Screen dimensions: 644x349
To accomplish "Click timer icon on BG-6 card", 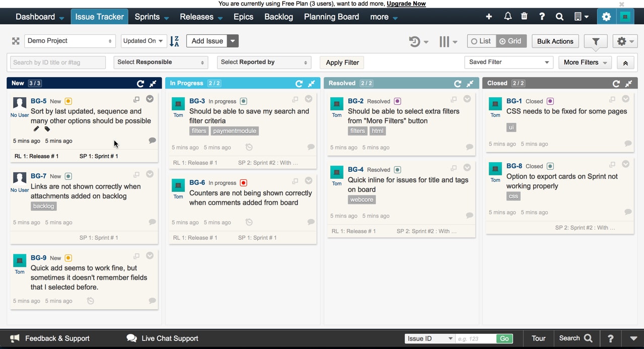I will click(249, 222).
